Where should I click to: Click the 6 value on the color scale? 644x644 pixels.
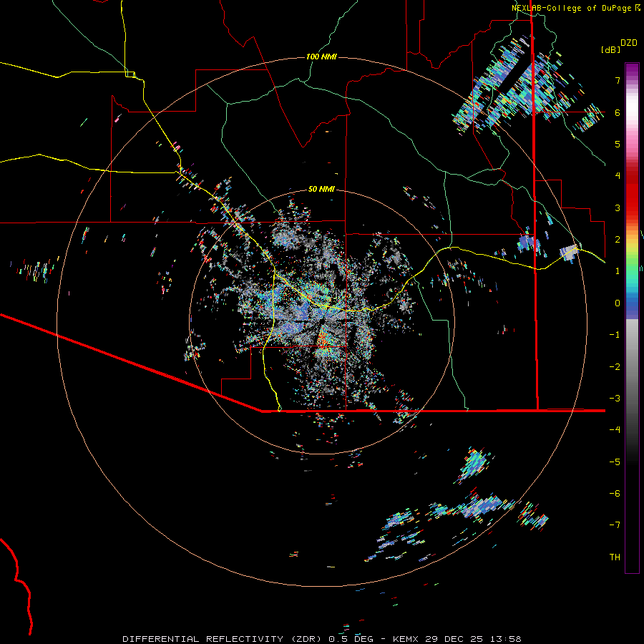pos(618,112)
